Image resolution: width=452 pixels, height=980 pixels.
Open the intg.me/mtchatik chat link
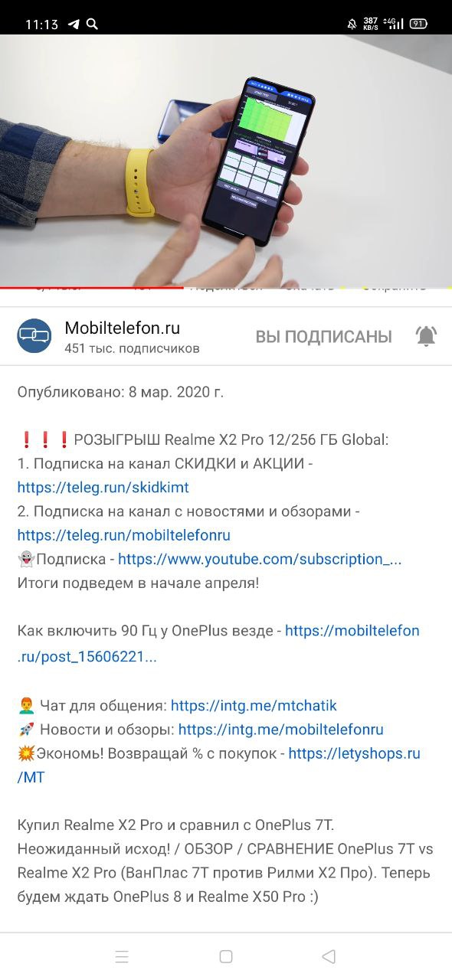point(254,705)
